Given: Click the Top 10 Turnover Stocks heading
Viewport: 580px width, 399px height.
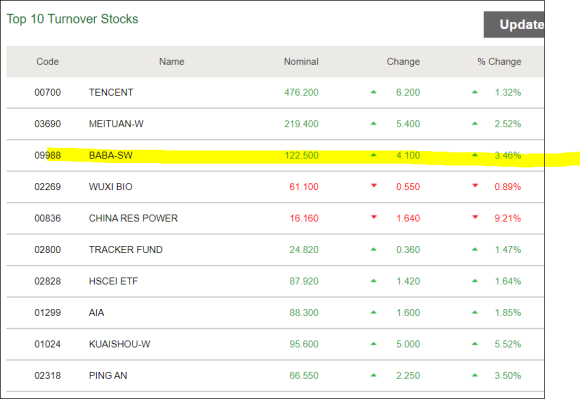Looking at the screenshot, I should tap(72, 19).
